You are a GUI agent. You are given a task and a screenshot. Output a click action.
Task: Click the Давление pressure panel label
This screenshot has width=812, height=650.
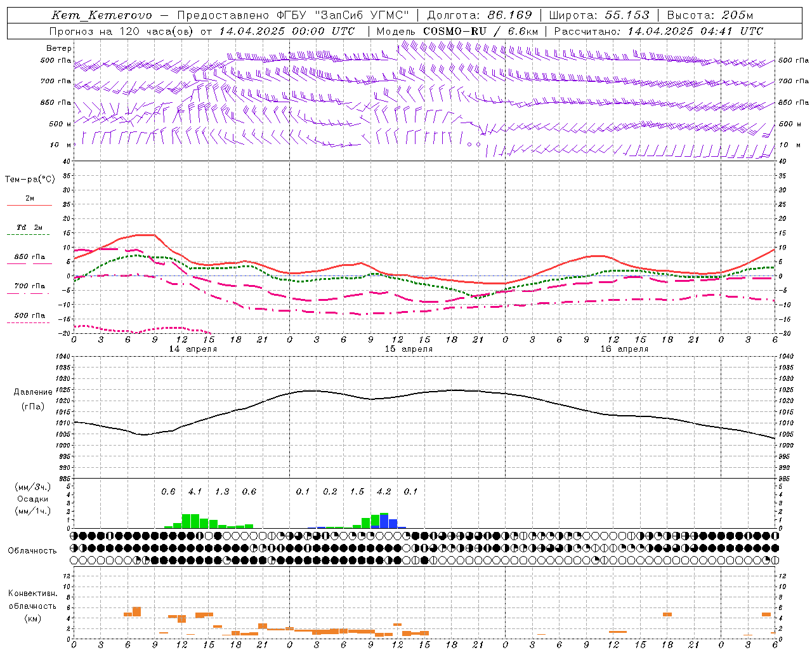pyautogui.click(x=33, y=392)
